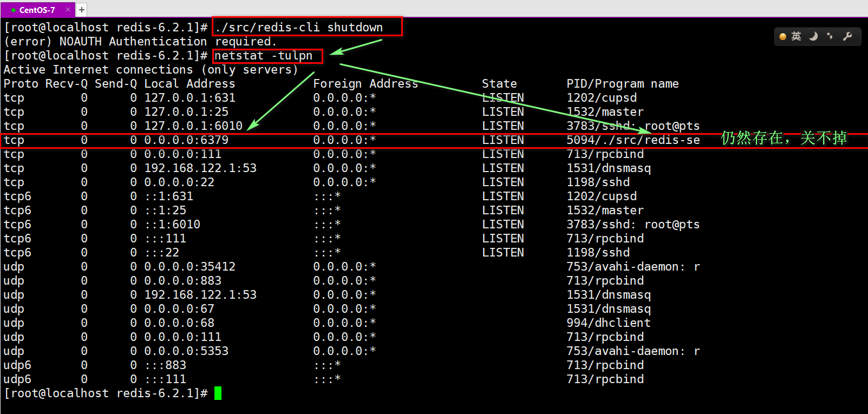868x414 pixels.
Task: Open input method settings wrench icon
Action: click(847, 36)
